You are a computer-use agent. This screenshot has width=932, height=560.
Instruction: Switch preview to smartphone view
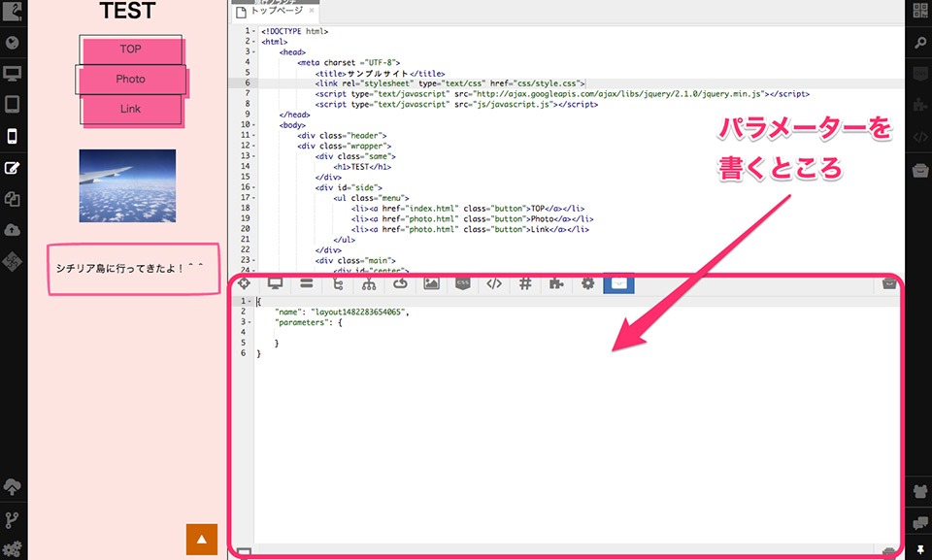pyautogui.click(x=12, y=136)
